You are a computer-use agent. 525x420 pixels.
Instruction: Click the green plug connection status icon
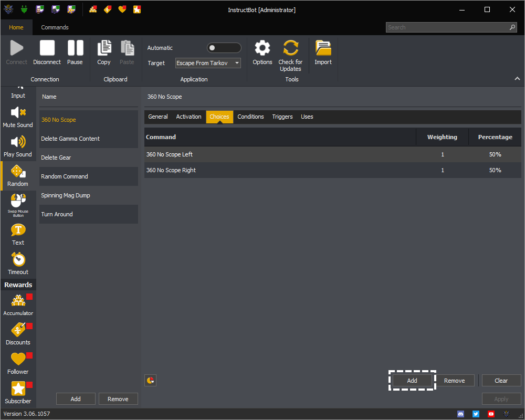(x=24, y=9)
